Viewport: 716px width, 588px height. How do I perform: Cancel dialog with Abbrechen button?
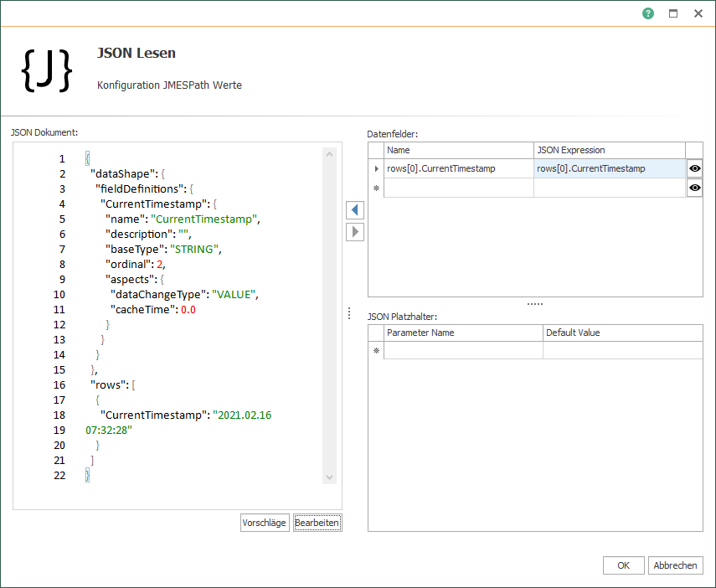tap(675, 565)
